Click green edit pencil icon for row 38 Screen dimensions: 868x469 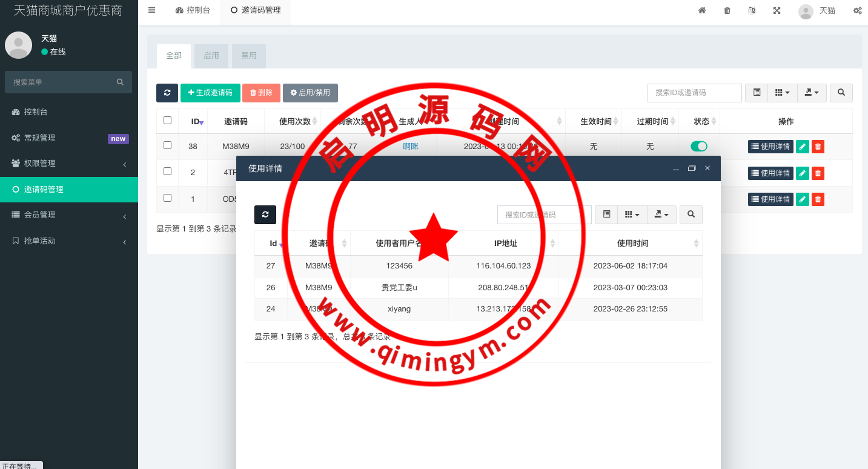coord(802,147)
